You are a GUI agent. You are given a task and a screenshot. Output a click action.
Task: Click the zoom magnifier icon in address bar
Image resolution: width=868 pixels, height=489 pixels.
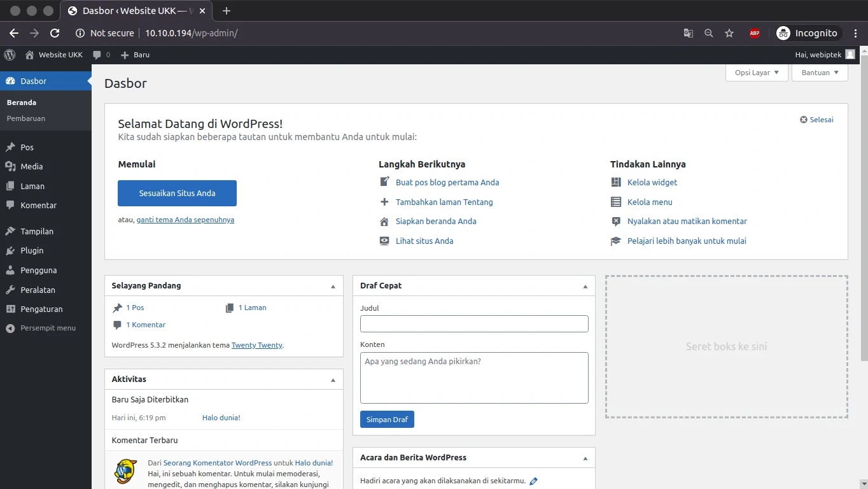click(x=709, y=33)
